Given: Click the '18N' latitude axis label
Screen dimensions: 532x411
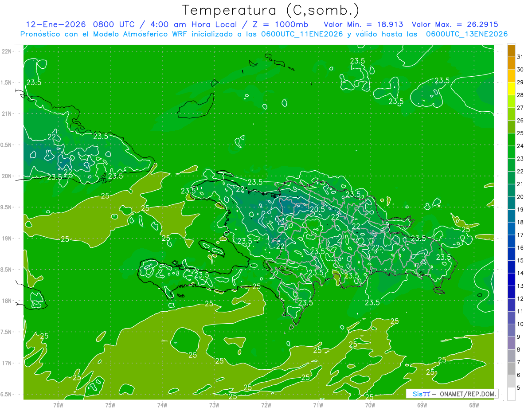Looking at the screenshot, I should coord(7,301).
